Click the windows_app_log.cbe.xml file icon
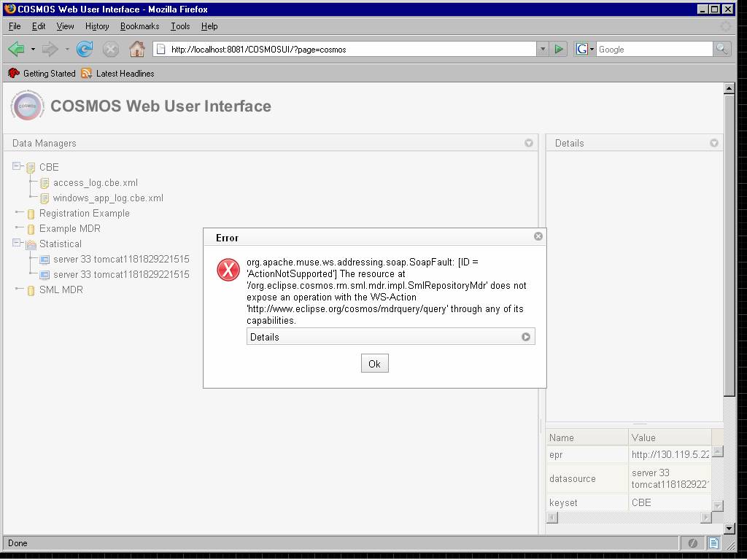 [x=44, y=198]
